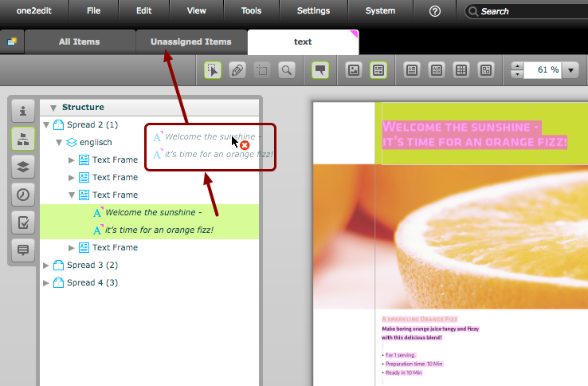Image resolution: width=588 pixels, height=386 pixels.
Task: Select 'Welcome the sunshine -' tree row
Action: click(x=149, y=212)
